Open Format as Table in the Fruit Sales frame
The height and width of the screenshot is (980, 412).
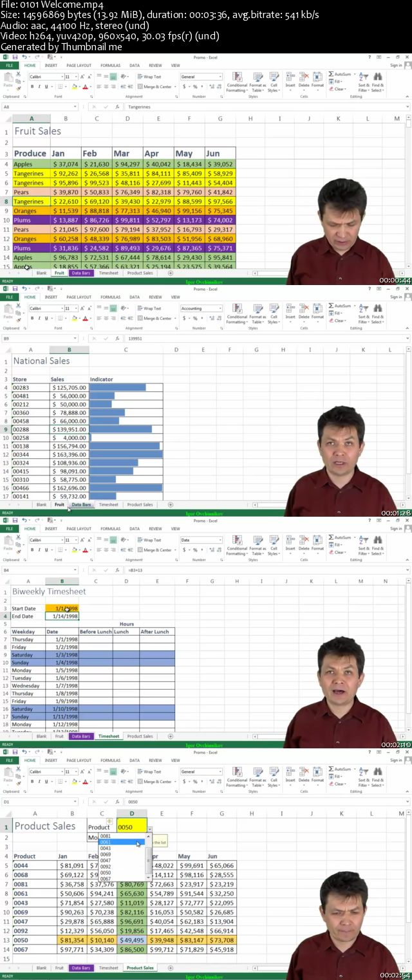(257, 82)
